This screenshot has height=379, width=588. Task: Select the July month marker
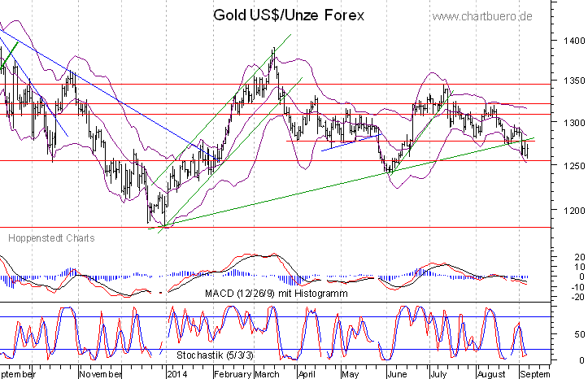click(x=438, y=374)
